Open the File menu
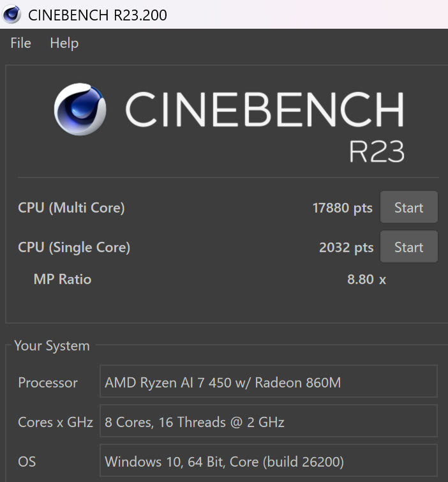448x482 pixels. click(20, 43)
